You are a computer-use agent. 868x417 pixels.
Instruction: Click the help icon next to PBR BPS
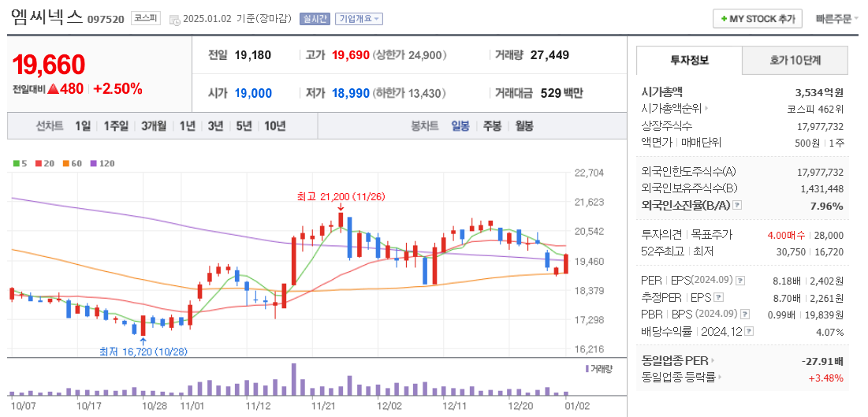[x=746, y=314]
